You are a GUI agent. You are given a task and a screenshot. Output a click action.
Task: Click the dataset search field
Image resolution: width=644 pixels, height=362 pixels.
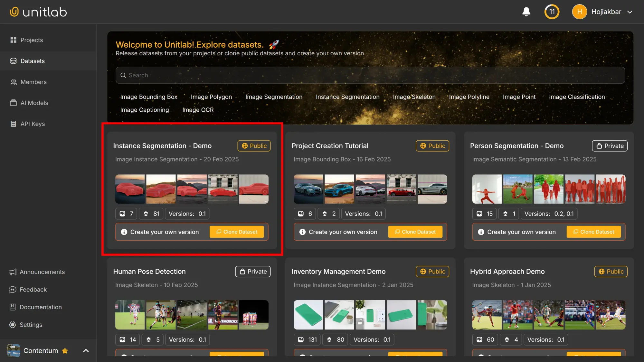370,75
